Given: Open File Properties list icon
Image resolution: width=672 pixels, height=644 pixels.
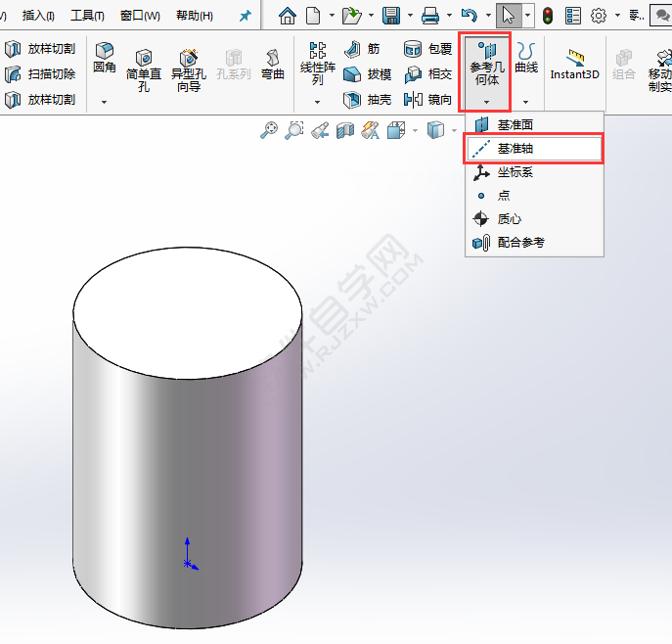Looking at the screenshot, I should pos(573,16).
